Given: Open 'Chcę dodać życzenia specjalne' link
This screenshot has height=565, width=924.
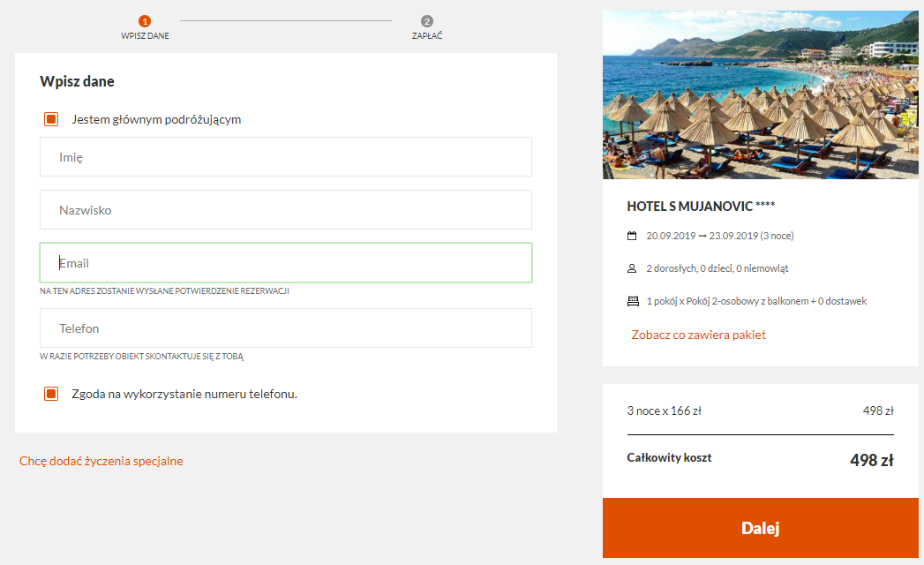Looking at the screenshot, I should 101,461.
